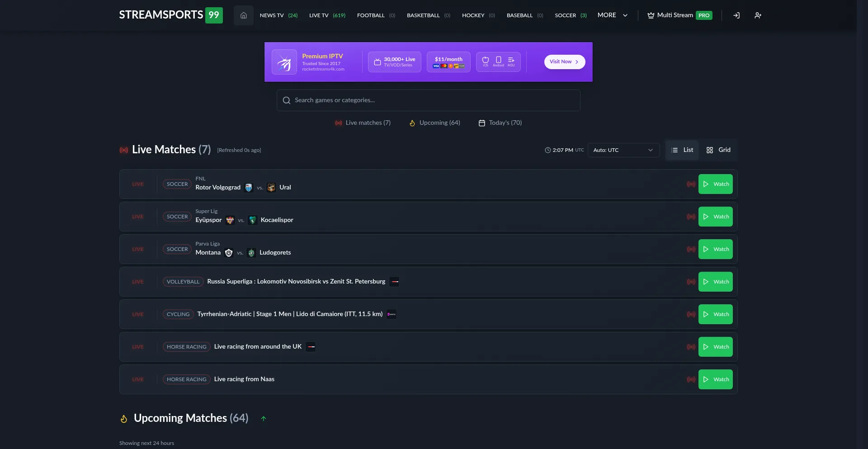Image resolution: width=868 pixels, height=449 pixels.
Task: Open Multi Stream PRO
Action: (x=680, y=15)
